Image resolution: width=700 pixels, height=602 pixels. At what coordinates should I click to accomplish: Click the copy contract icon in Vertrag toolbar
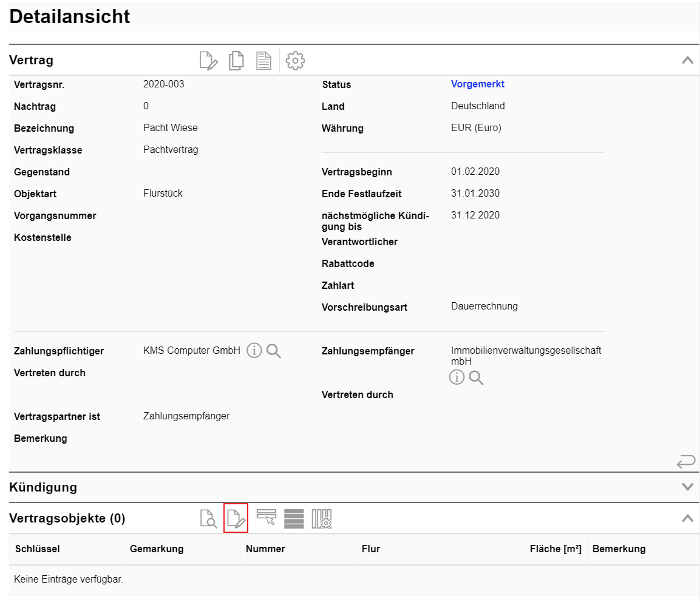click(236, 61)
